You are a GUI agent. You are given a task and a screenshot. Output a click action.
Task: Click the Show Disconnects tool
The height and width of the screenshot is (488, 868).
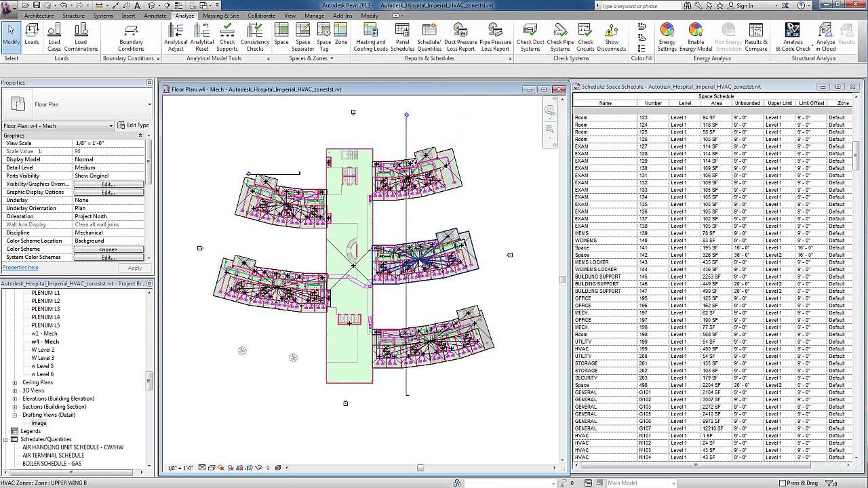click(611, 37)
